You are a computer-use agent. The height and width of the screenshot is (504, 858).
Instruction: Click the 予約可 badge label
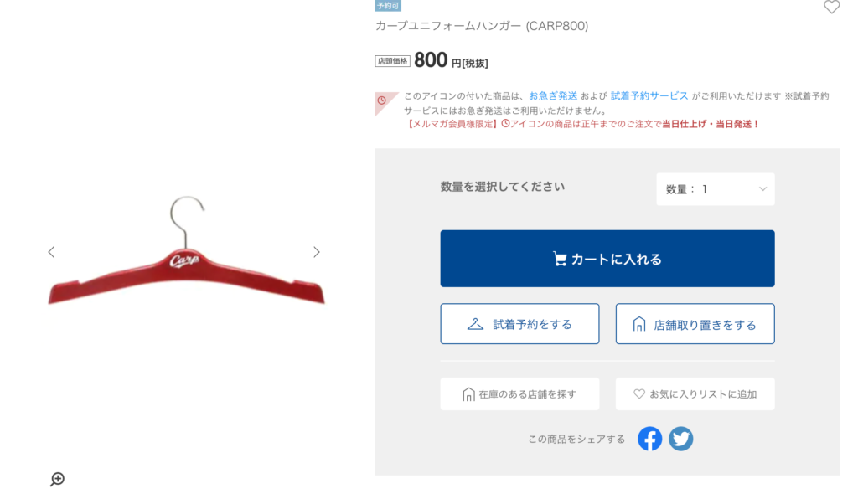click(x=388, y=6)
